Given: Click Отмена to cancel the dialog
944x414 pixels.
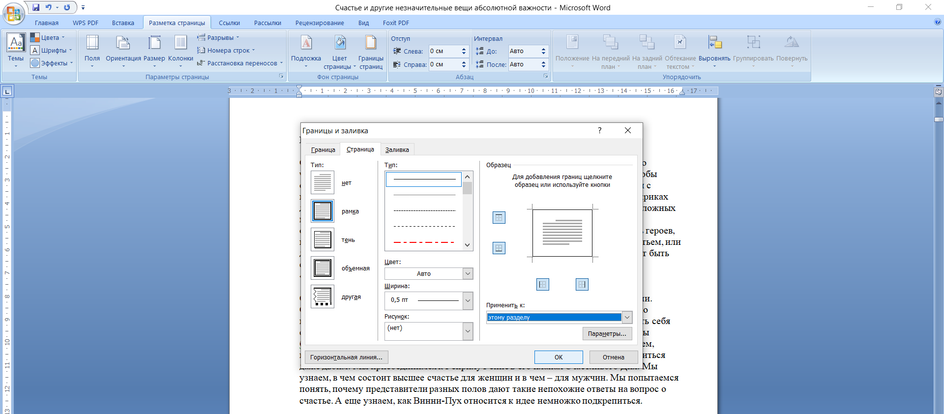Looking at the screenshot, I should click(x=613, y=357).
